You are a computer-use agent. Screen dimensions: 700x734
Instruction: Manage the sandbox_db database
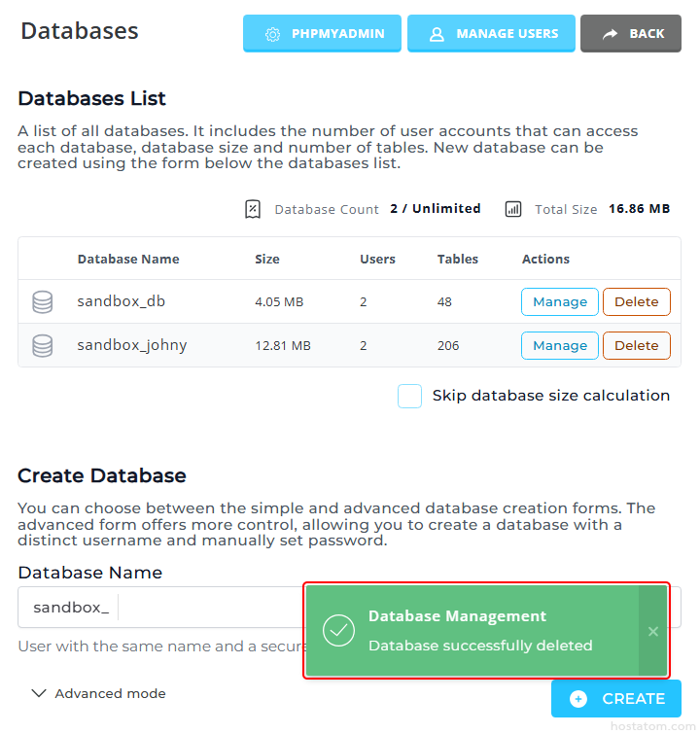560,302
